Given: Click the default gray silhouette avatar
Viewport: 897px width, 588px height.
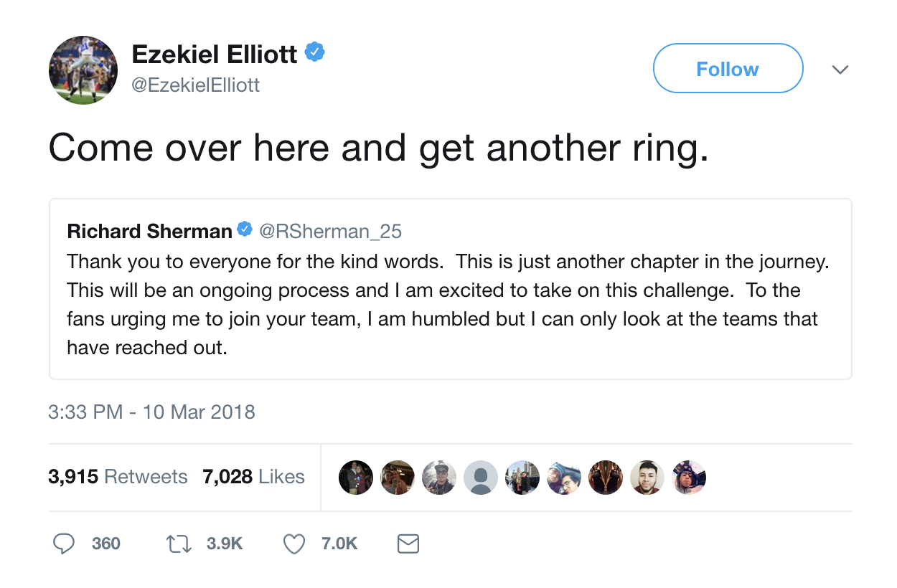Looking at the screenshot, I should tap(481, 478).
